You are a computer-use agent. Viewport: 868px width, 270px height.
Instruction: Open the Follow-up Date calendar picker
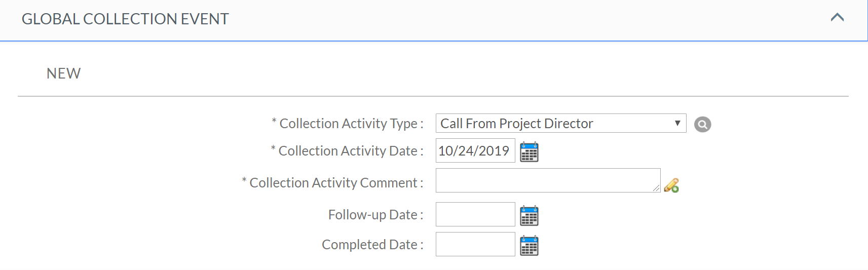(x=529, y=216)
